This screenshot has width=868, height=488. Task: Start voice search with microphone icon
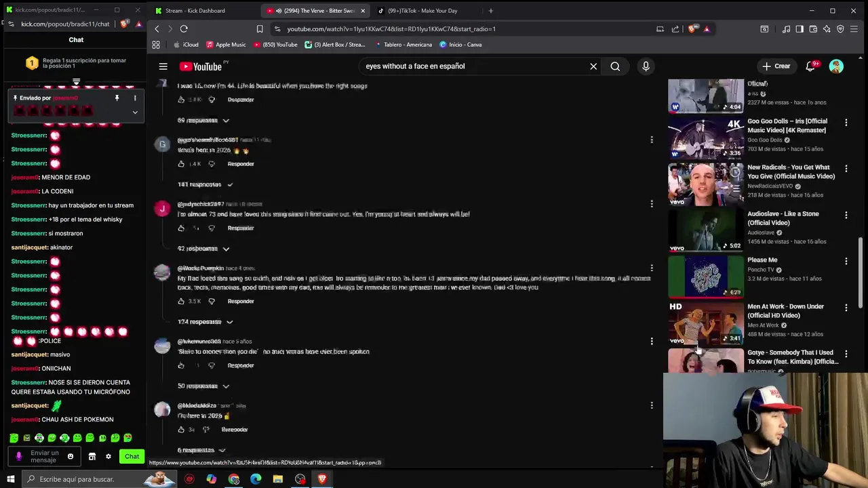646,66
